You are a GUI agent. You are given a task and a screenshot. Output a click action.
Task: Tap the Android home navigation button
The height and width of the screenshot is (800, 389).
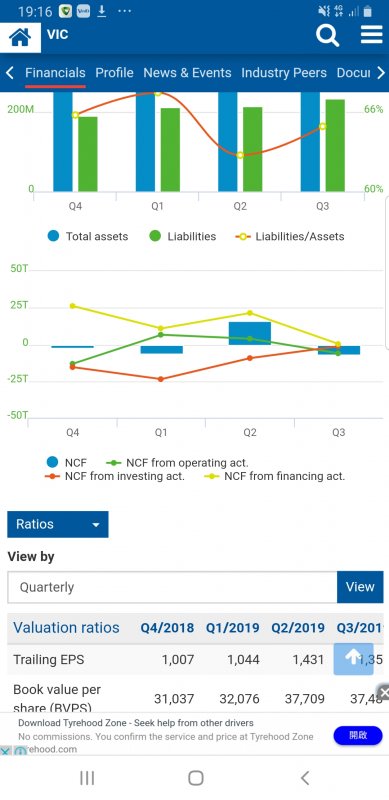pos(196,778)
